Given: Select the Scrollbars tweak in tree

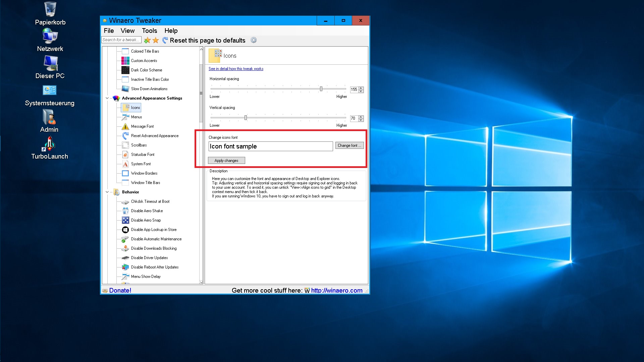Looking at the screenshot, I should [139, 145].
